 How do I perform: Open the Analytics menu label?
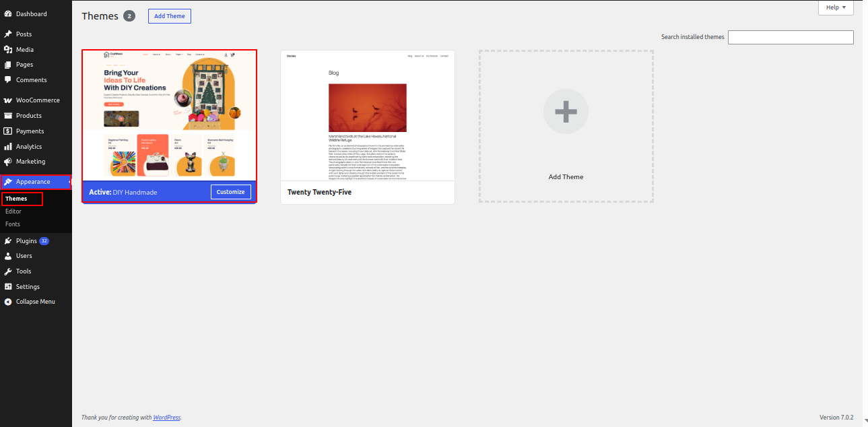pos(29,147)
